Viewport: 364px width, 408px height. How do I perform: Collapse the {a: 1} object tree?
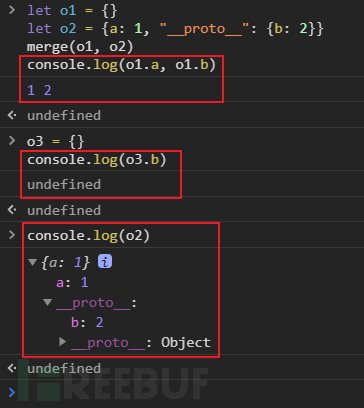tap(32, 262)
